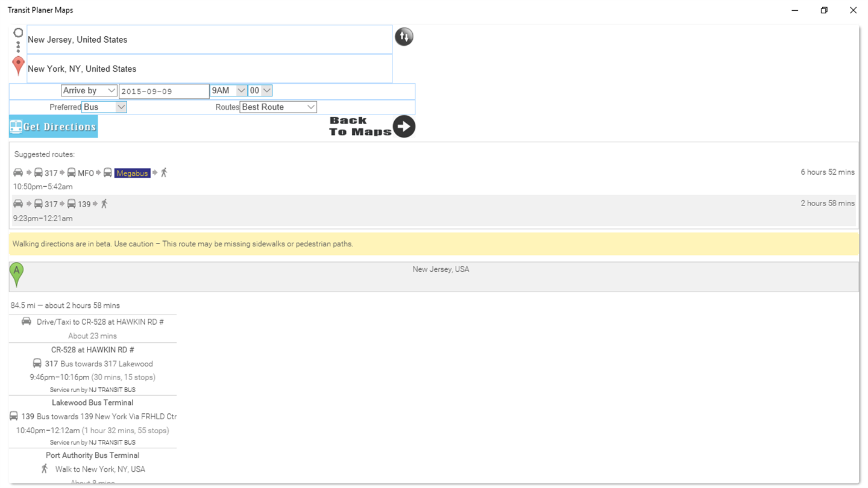
Task: Click the 10:40pm–12:12am schedule line
Action: point(92,430)
